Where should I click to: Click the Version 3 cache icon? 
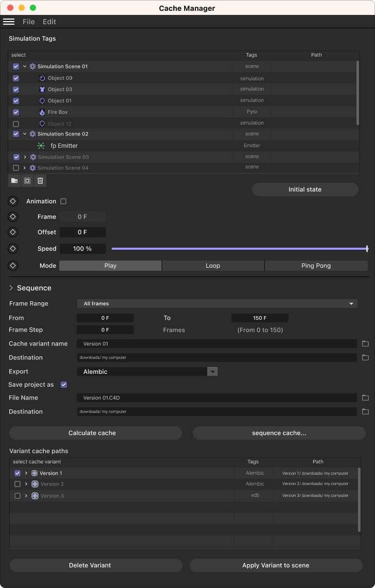[x=35, y=496]
